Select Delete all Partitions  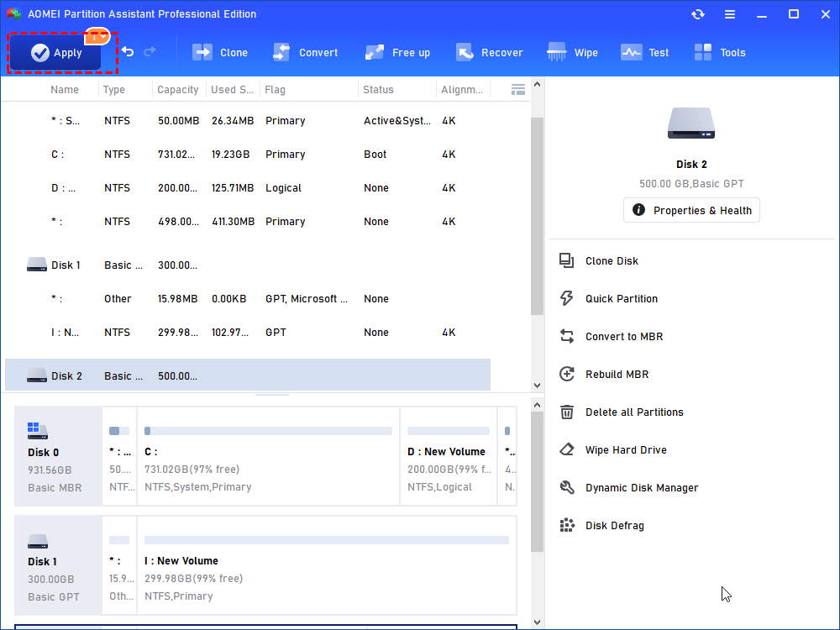[622, 412]
